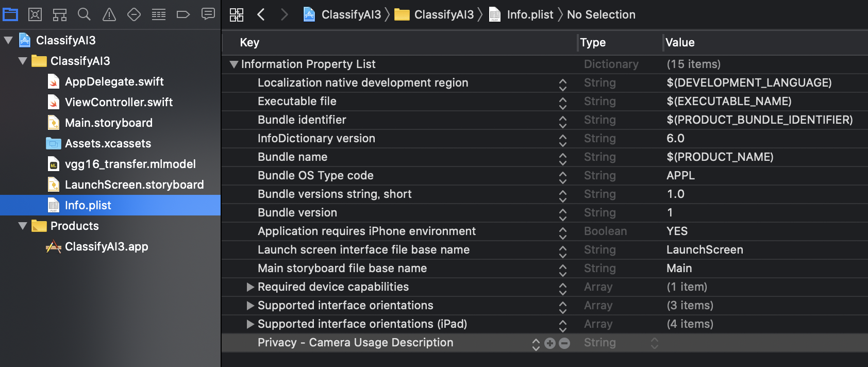
Task: Open the String type dropdown for Camera Usage
Action: [x=654, y=343]
